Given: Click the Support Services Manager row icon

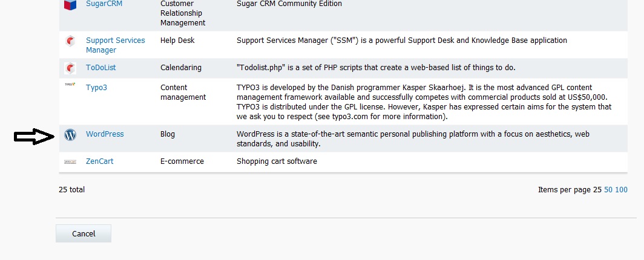Looking at the screenshot, I should tap(70, 41).
